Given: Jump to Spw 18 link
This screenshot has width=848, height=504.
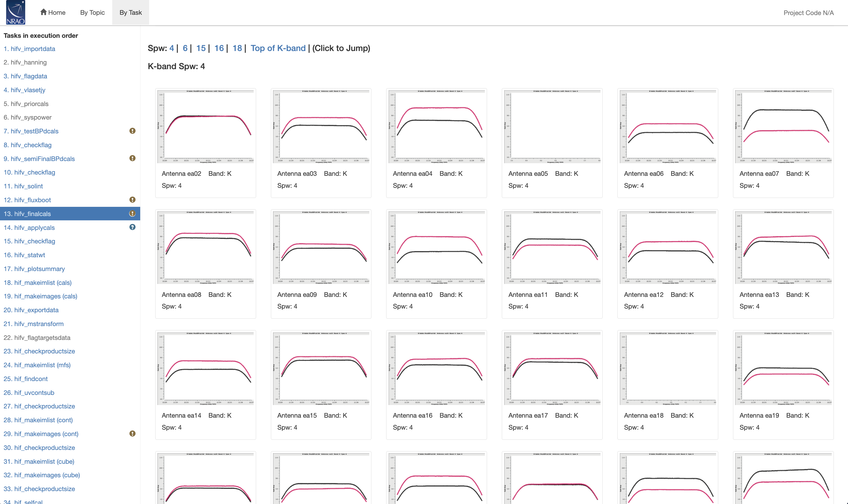Looking at the screenshot, I should coord(237,48).
